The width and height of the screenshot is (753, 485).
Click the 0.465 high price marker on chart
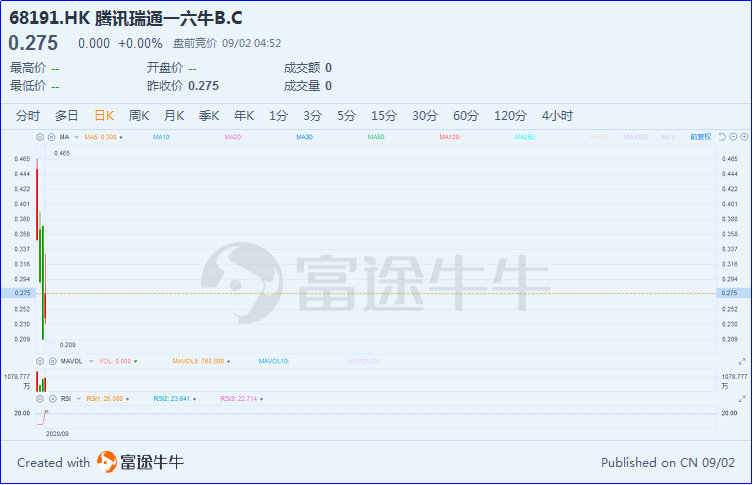click(62, 154)
